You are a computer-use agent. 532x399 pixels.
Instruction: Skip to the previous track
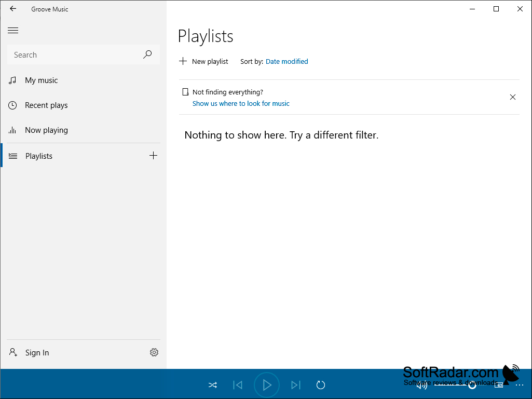tap(238, 385)
